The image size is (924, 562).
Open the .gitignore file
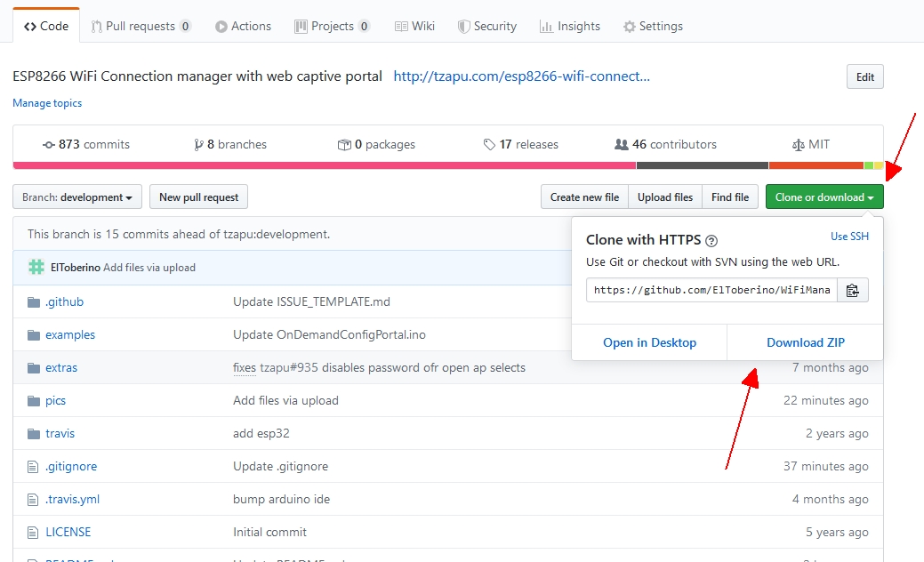tap(71, 467)
